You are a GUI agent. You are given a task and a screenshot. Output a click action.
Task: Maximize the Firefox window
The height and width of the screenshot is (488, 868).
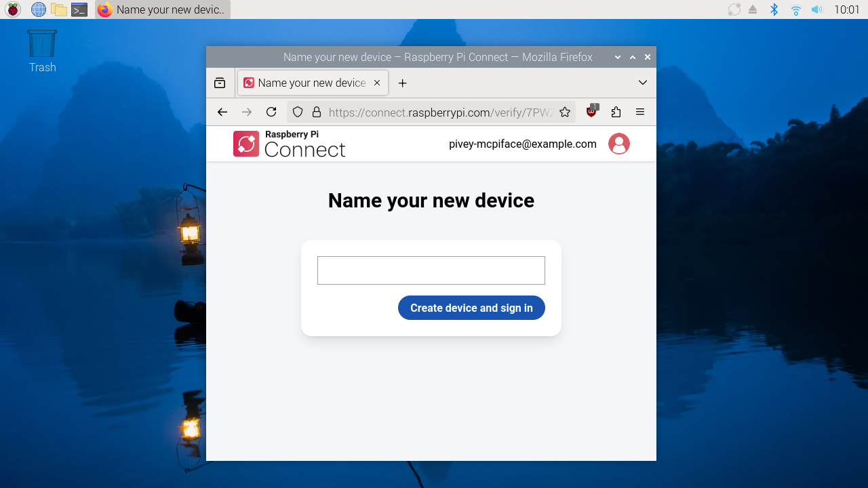[633, 58]
